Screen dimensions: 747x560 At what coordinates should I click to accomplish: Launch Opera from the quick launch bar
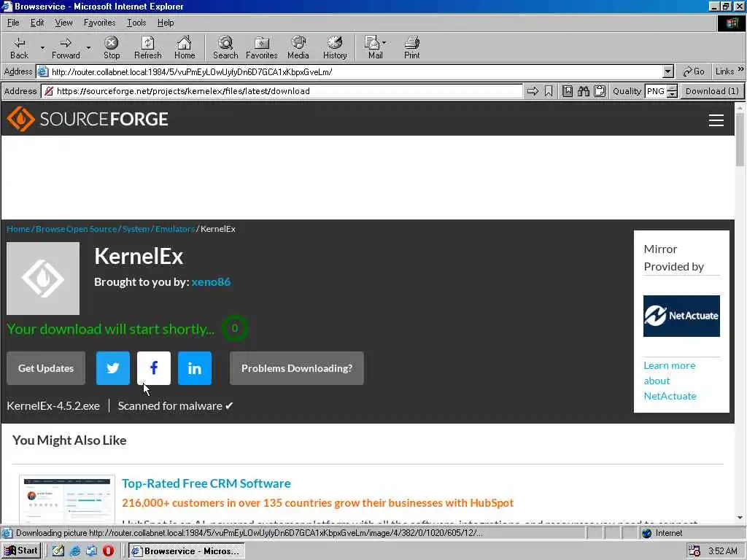109,551
